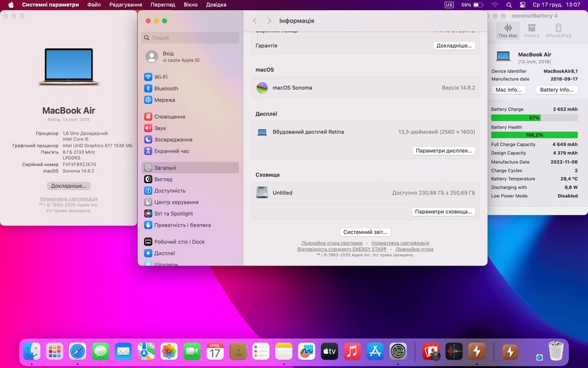Viewport: 588px width, 368px height.
Task: Click Системний звіт... button
Action: (365, 232)
